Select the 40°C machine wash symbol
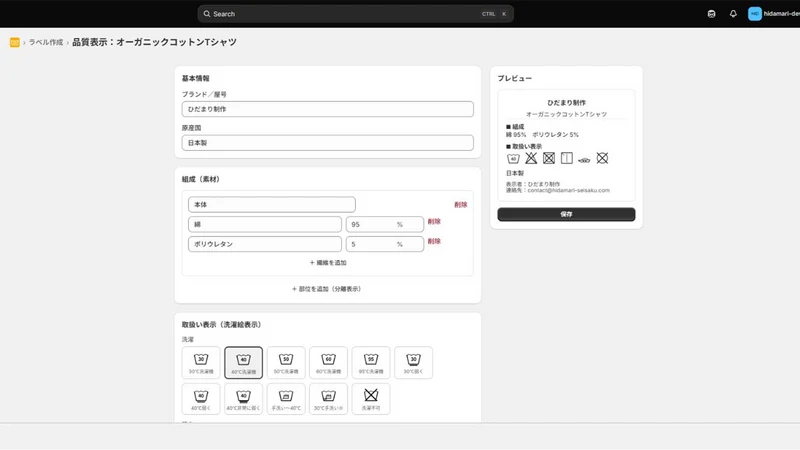This screenshot has height=450, width=800. (x=243, y=363)
